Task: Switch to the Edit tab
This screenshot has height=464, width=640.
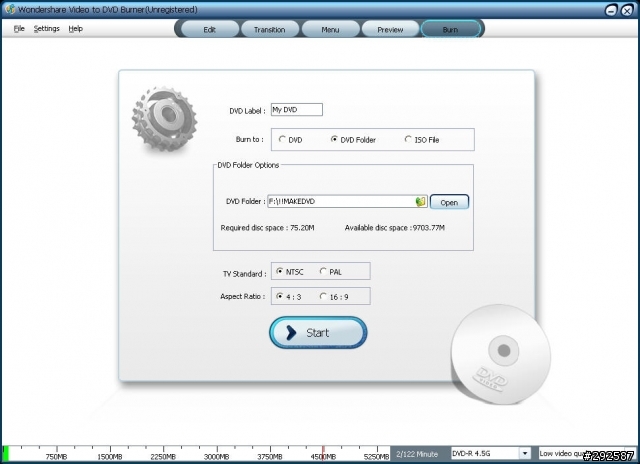Action: pos(210,29)
